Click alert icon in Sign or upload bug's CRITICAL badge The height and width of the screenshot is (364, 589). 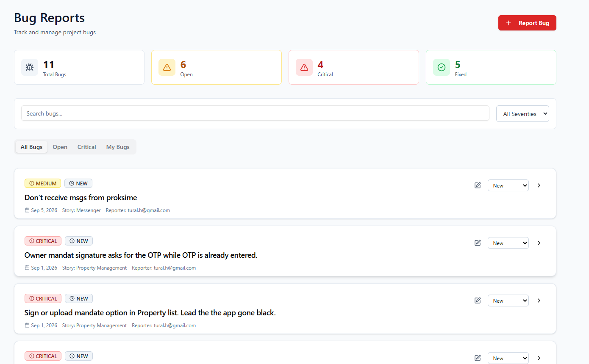click(32, 299)
